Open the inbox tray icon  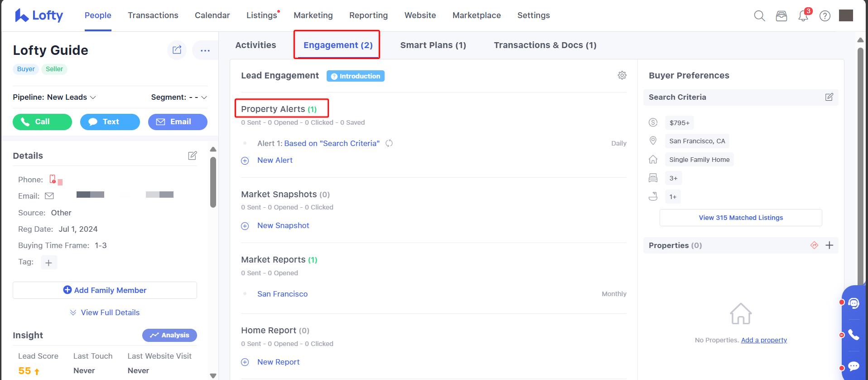click(x=781, y=16)
